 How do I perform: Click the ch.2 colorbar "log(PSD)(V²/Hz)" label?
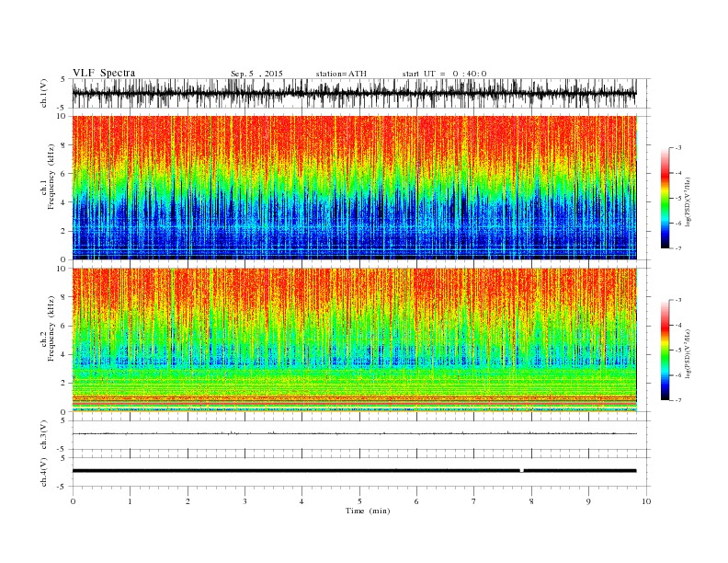click(x=688, y=353)
